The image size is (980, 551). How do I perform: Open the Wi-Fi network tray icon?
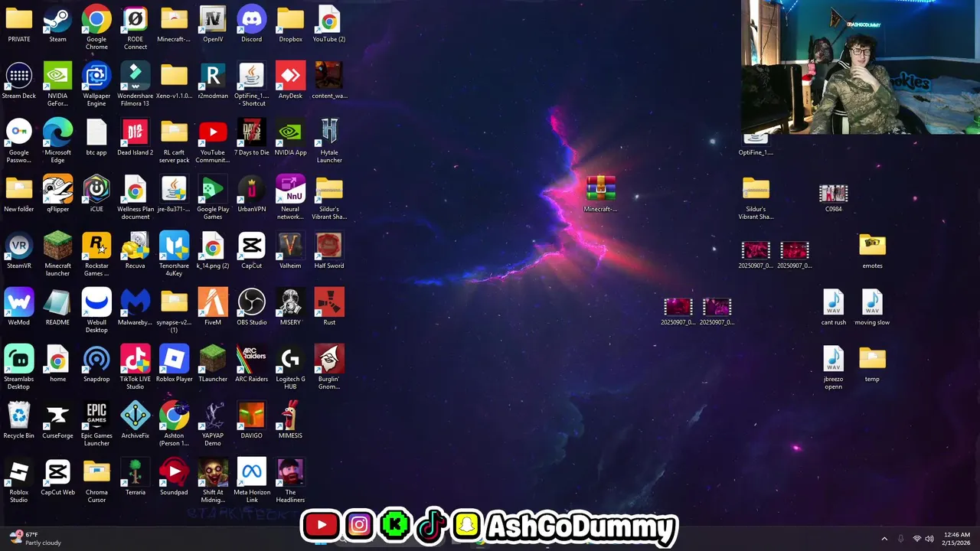[x=916, y=539]
